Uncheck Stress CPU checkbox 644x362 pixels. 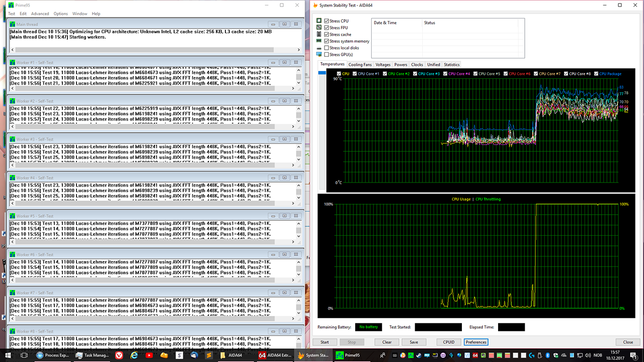(327, 21)
